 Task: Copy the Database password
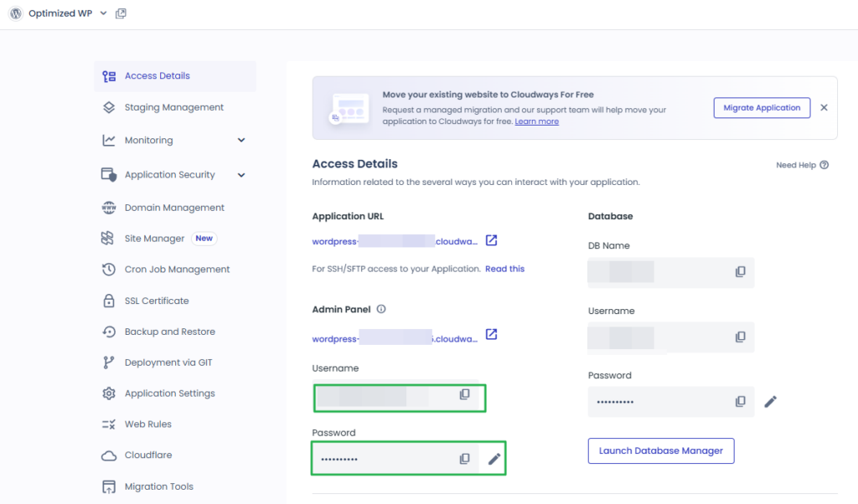click(741, 402)
